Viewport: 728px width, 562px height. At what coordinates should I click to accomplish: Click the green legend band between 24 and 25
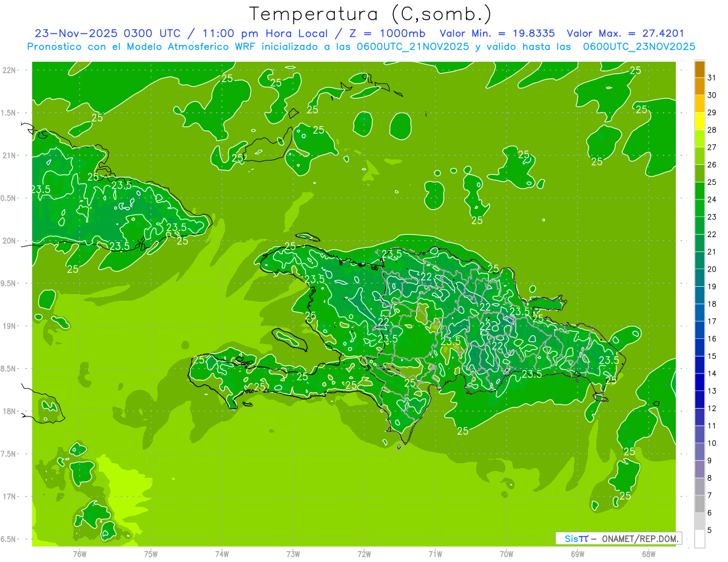[699, 190]
